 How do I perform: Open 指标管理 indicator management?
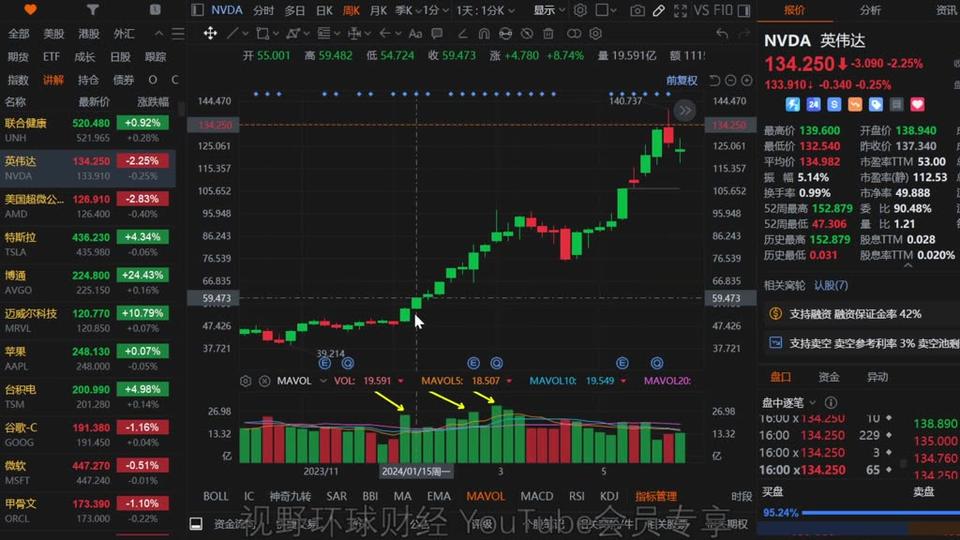pos(656,496)
